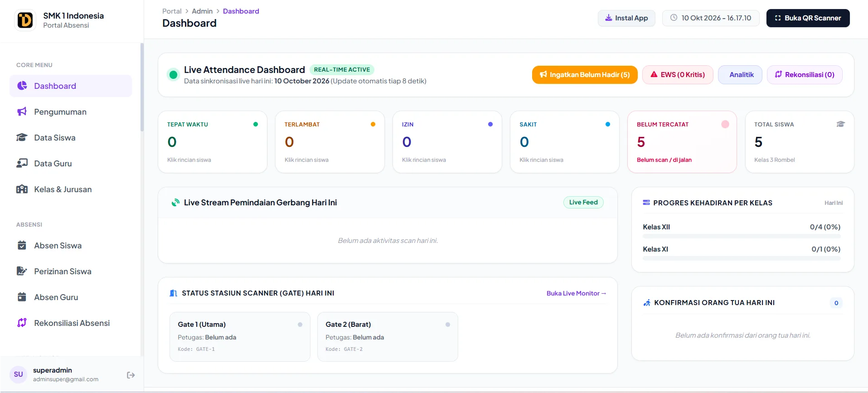Go to Data Siswa page

pos(71,138)
